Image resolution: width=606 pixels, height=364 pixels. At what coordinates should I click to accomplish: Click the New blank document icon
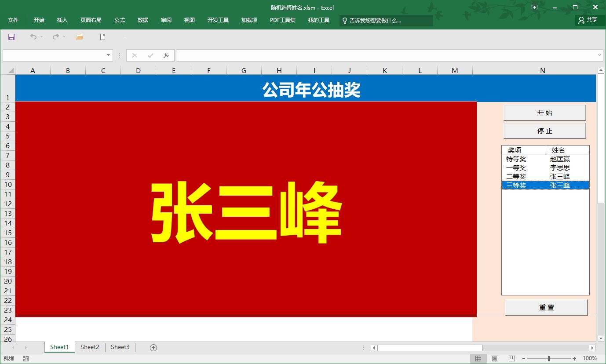[103, 37]
